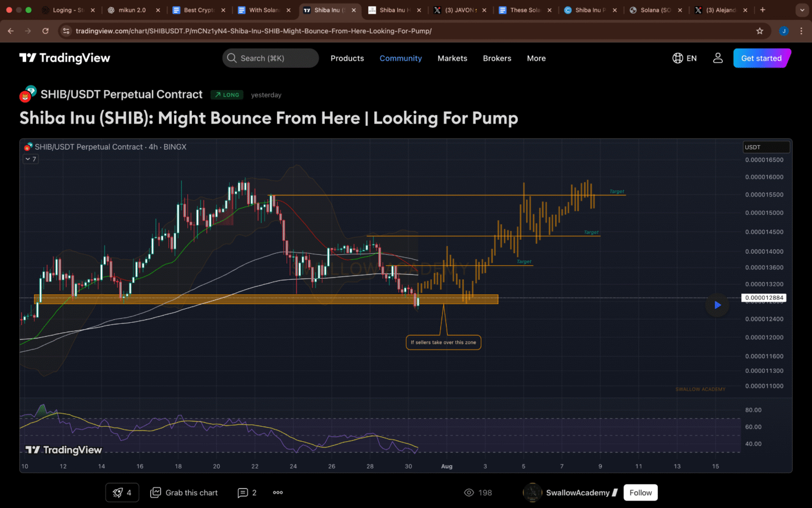Click the browser back arrow

(10, 31)
